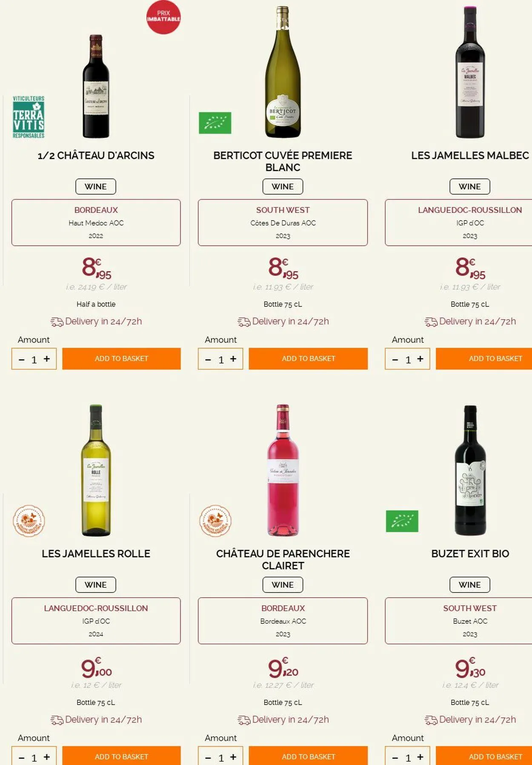Decrease quantity for Les Jamelles Malbec
The image size is (532, 765).
395,360
